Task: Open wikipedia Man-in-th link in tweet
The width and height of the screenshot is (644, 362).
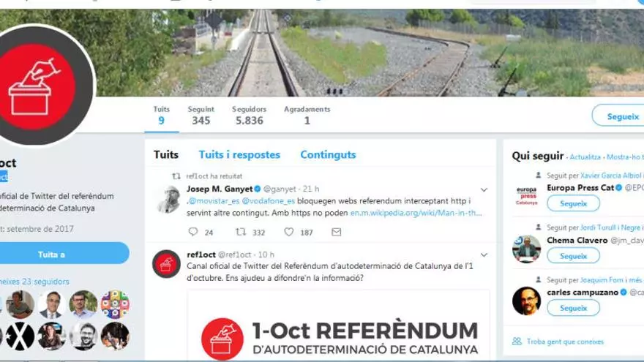Action: tap(416, 213)
